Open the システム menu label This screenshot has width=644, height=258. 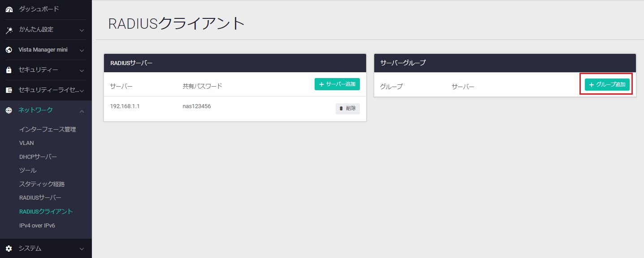click(x=30, y=248)
